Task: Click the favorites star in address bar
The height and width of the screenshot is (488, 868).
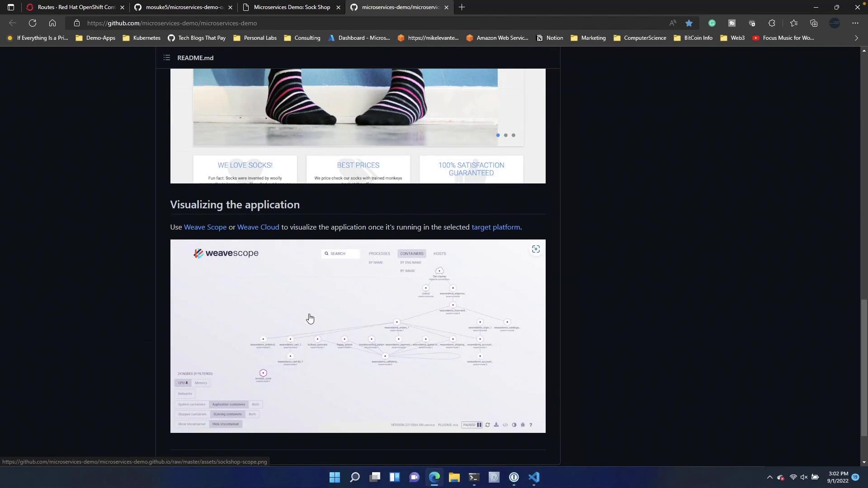Action: (x=689, y=23)
